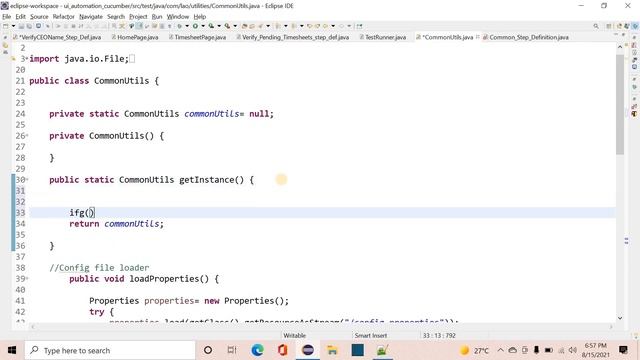Open the External Tools dropdown arrow
This screenshot has height=360, width=640.
(x=235, y=26)
